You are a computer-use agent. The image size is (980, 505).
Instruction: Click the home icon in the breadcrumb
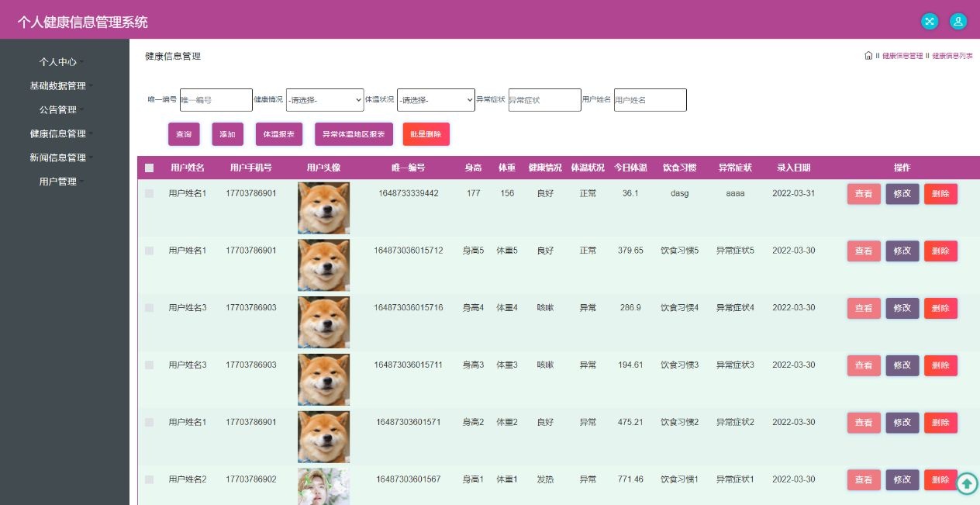click(x=868, y=56)
